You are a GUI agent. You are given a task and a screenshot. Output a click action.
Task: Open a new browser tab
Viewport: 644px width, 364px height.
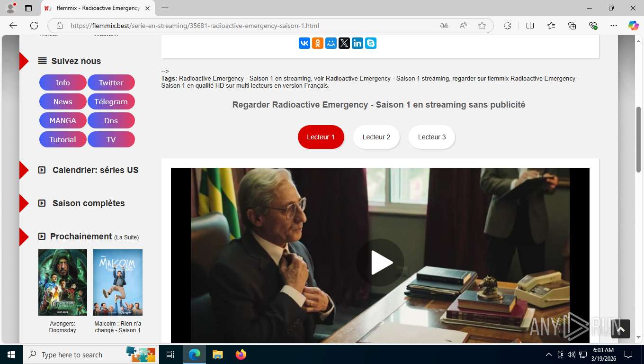click(165, 8)
